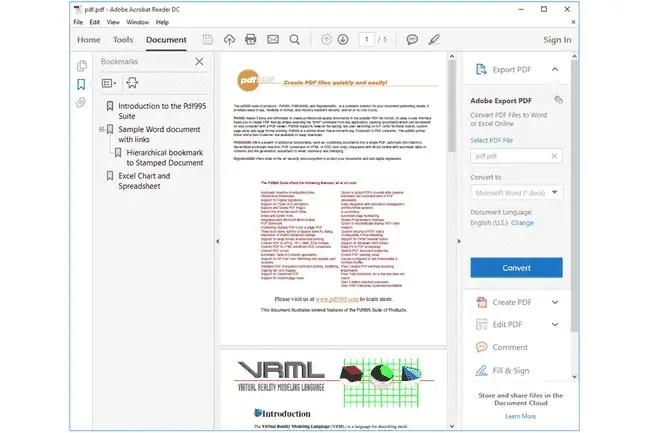The width and height of the screenshot is (650, 433).
Task: Click the Edit PDF tool icon
Action: point(482,324)
